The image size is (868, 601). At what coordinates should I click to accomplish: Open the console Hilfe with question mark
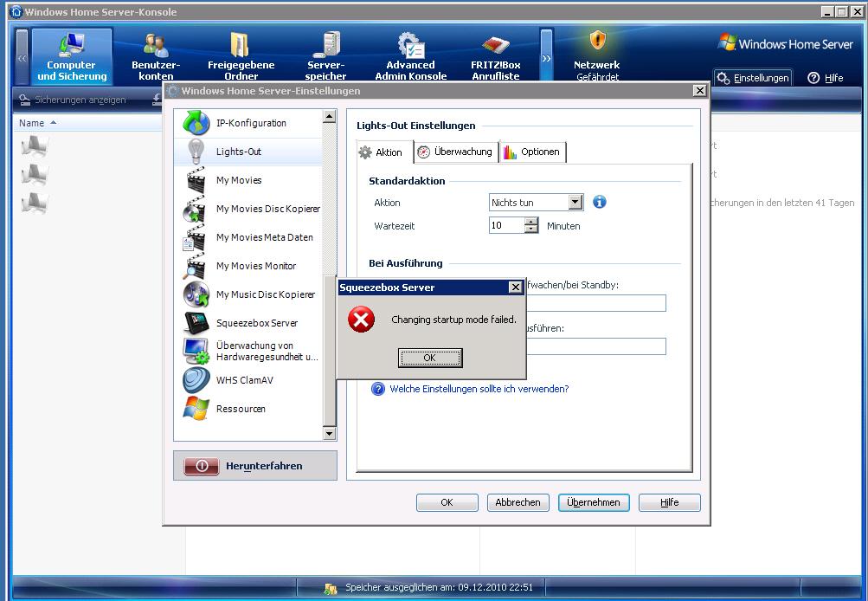[826, 78]
